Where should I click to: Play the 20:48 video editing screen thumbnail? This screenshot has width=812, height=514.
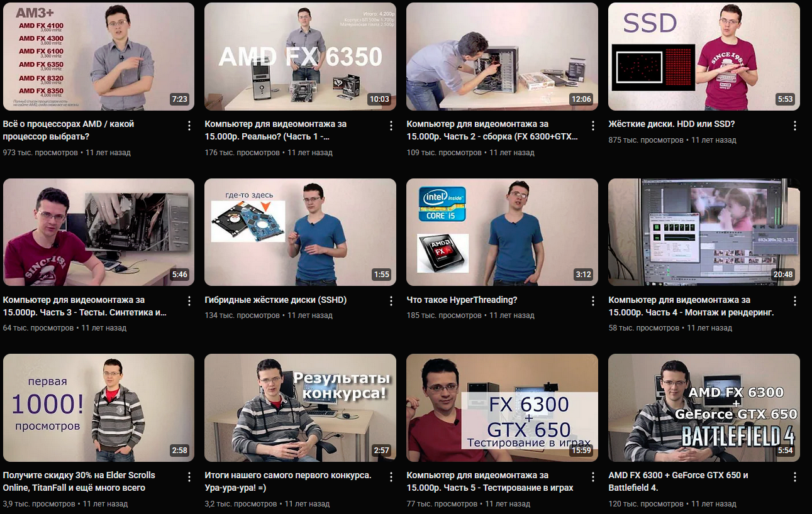(704, 232)
